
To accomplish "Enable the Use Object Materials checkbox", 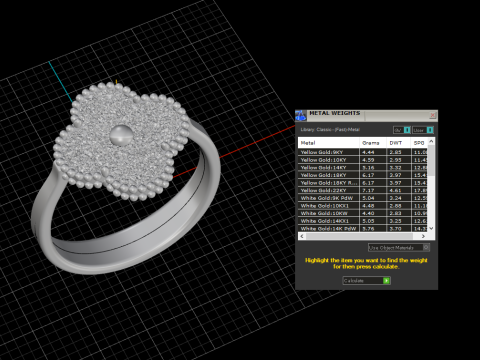I will click(x=426, y=247).
